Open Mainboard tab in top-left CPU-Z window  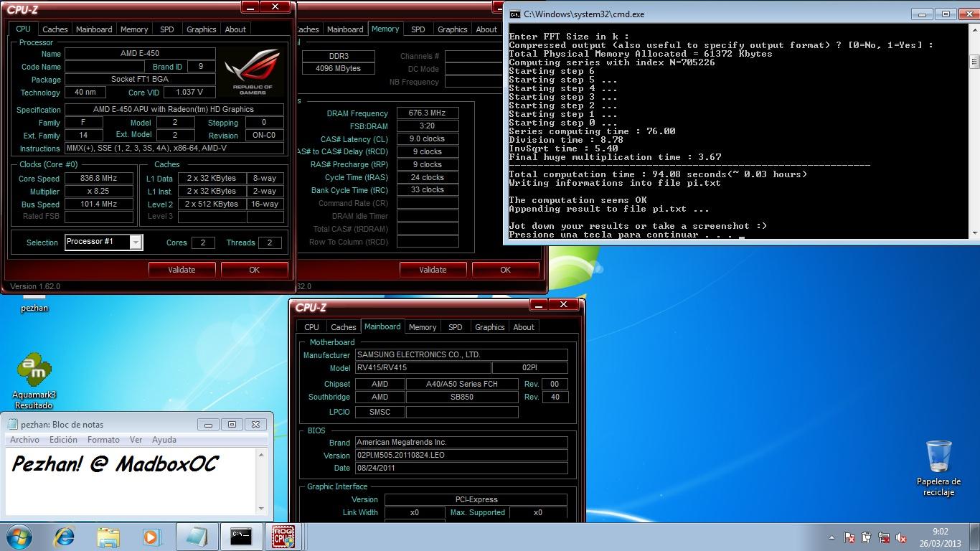pos(94,29)
